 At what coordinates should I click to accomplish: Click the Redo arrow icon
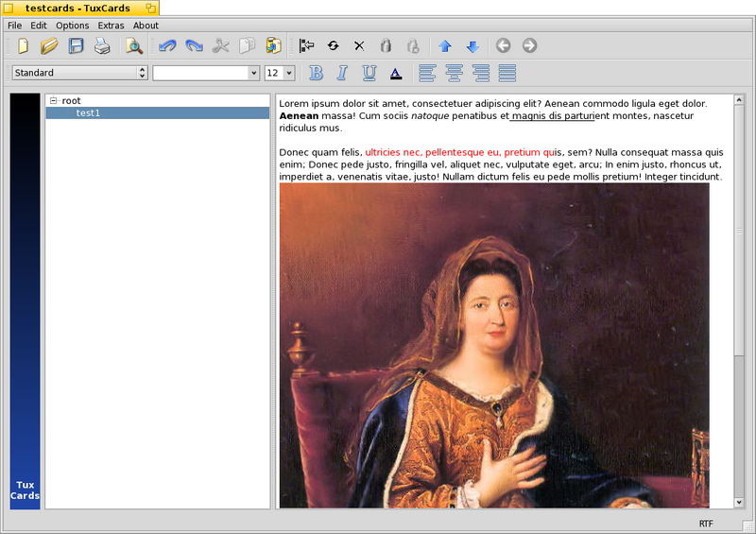[194, 45]
